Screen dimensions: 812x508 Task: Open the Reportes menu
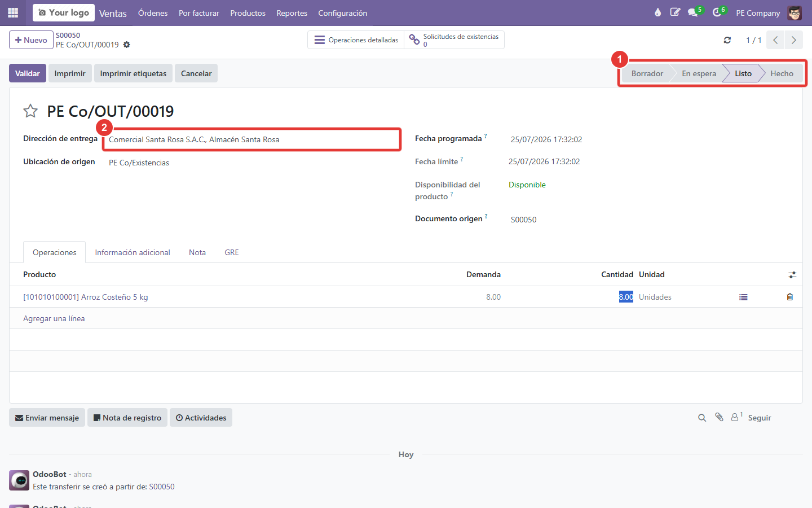coord(292,13)
